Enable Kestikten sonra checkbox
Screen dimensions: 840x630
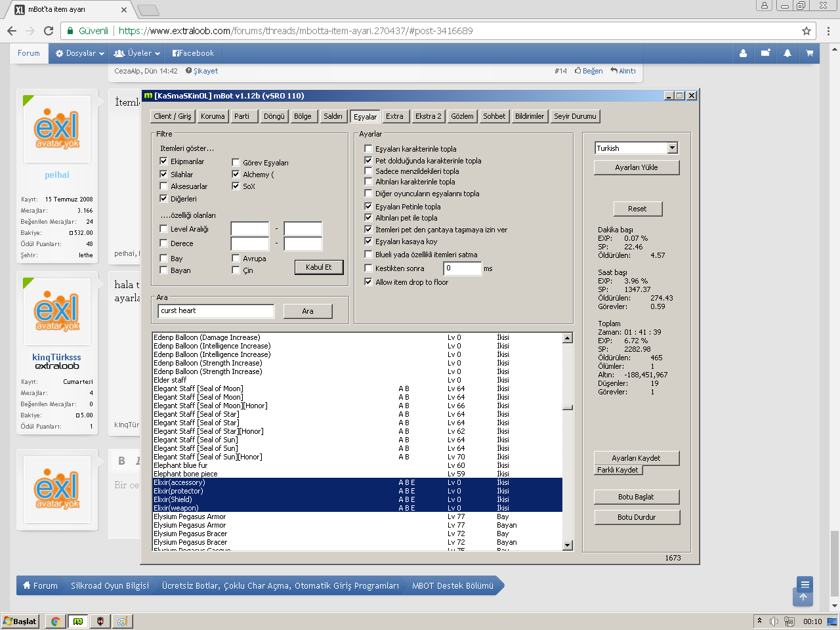[x=368, y=268]
